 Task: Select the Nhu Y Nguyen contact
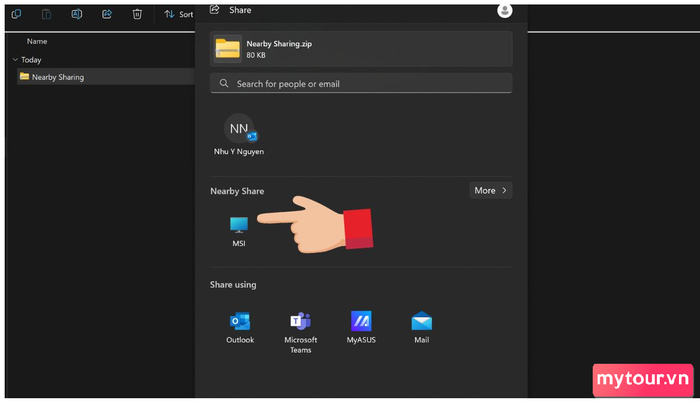click(x=239, y=134)
